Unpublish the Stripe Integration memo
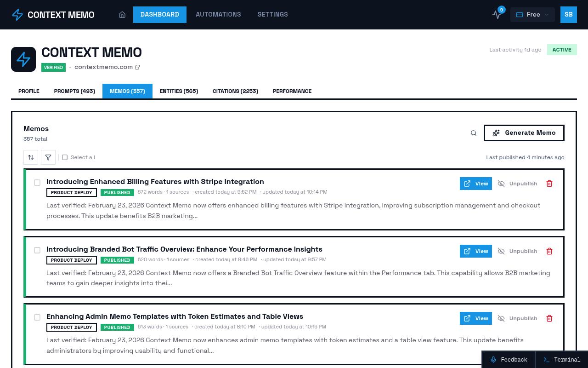Viewport: 588px width, 368px height. [517, 183]
